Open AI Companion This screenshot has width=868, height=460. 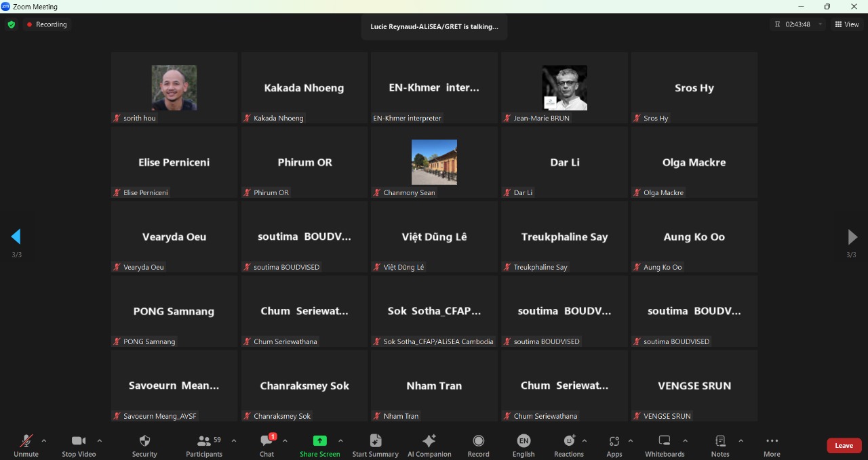coord(429,441)
